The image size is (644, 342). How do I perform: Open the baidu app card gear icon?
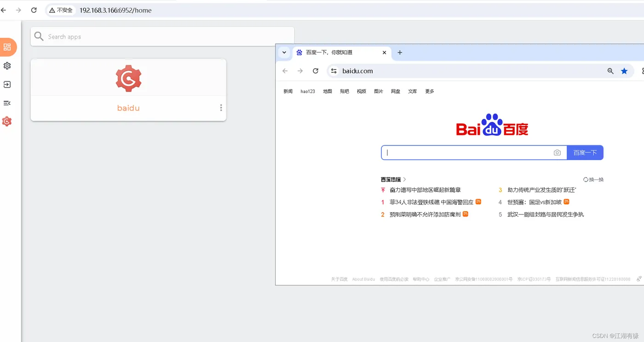pyautogui.click(x=128, y=78)
